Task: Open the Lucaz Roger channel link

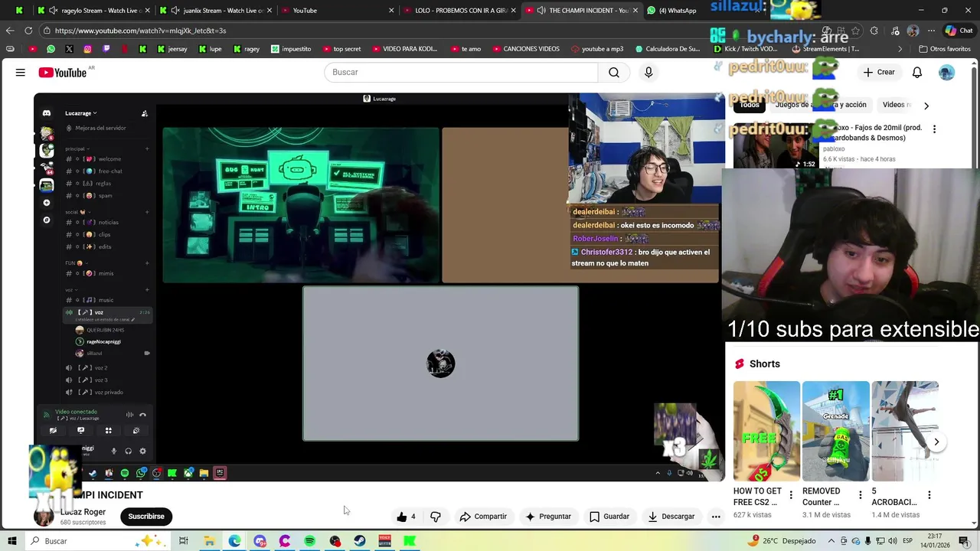Action: click(x=83, y=512)
